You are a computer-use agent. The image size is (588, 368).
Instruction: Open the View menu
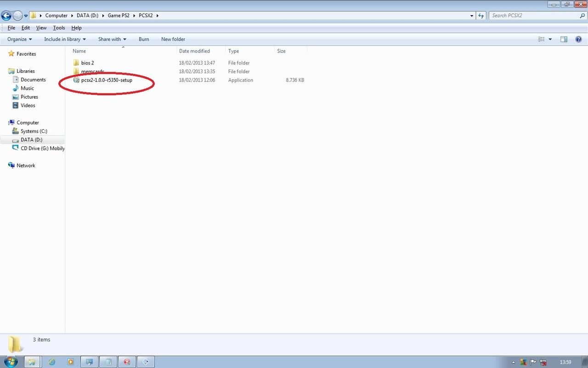pyautogui.click(x=41, y=28)
